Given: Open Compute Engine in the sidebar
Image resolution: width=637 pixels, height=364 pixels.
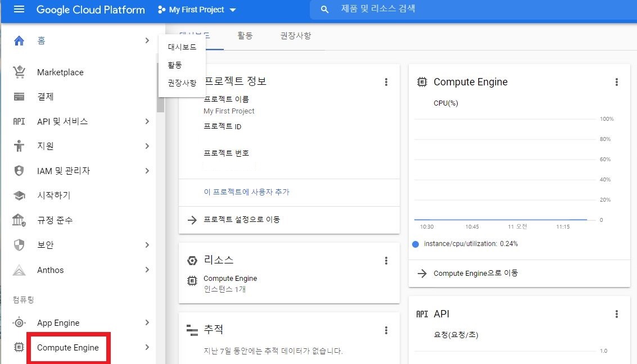Looking at the screenshot, I should (68, 348).
